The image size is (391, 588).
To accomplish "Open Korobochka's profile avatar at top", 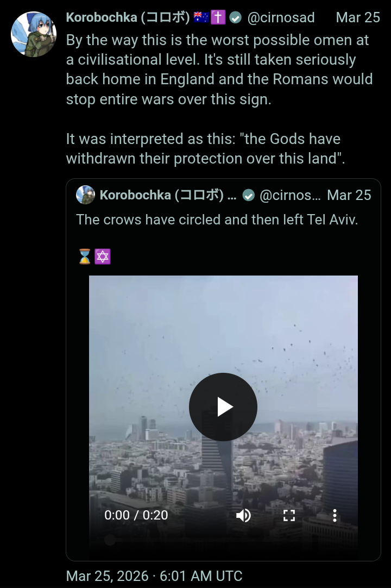I will [34, 34].
